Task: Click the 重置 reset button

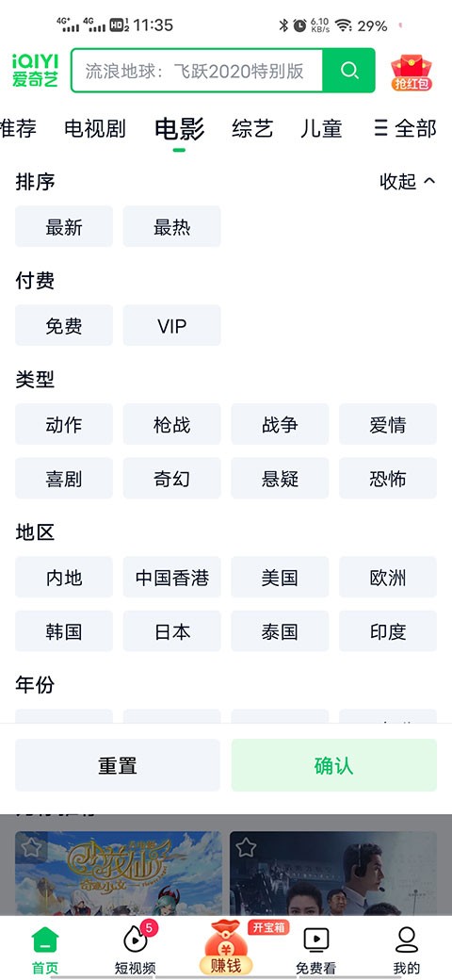Action: point(118,765)
